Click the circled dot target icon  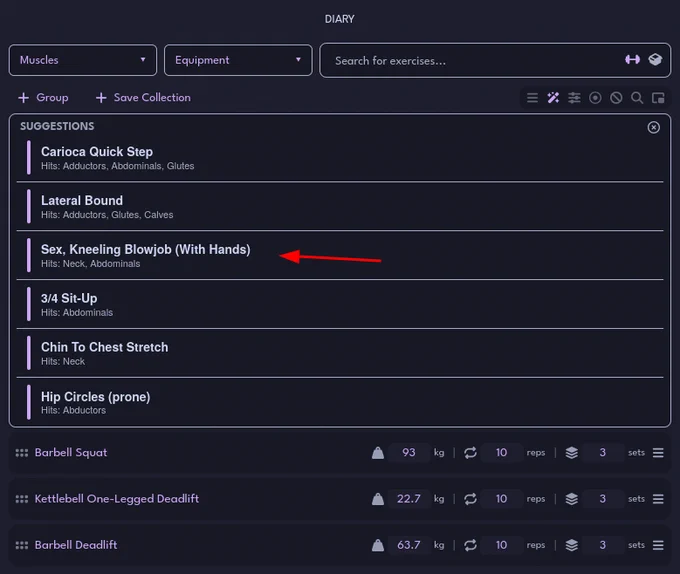pos(595,98)
